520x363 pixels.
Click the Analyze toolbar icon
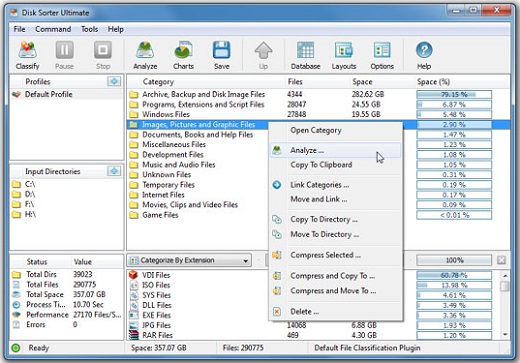pos(145,55)
